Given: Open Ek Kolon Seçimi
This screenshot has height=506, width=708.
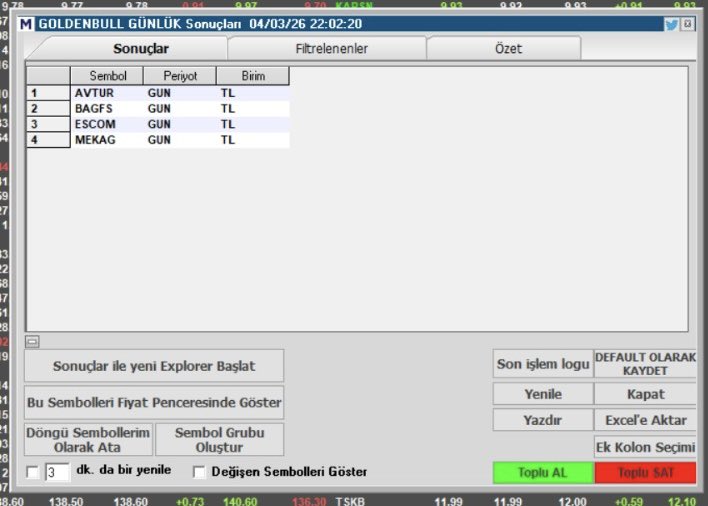Looking at the screenshot, I should (x=645, y=447).
